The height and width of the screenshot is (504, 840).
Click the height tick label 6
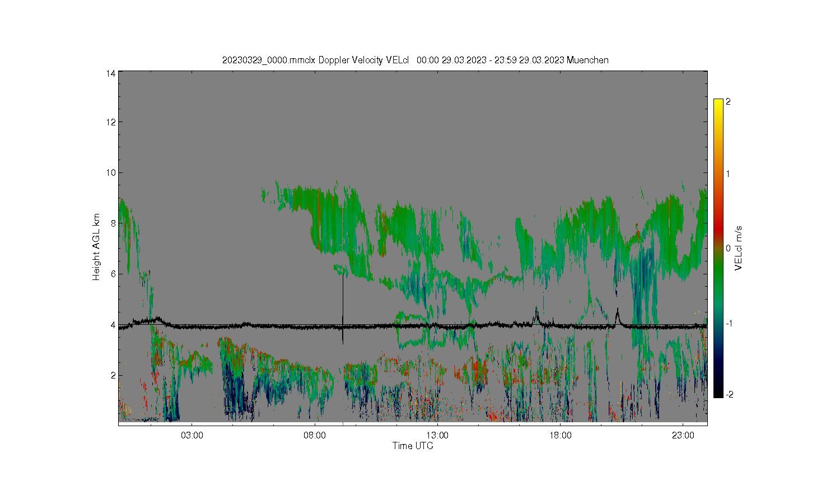click(113, 274)
